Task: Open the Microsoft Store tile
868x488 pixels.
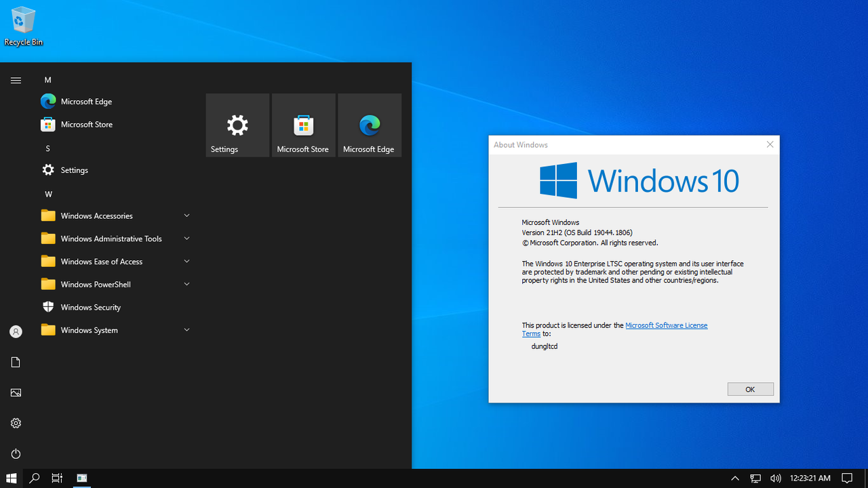Action: pyautogui.click(x=303, y=125)
